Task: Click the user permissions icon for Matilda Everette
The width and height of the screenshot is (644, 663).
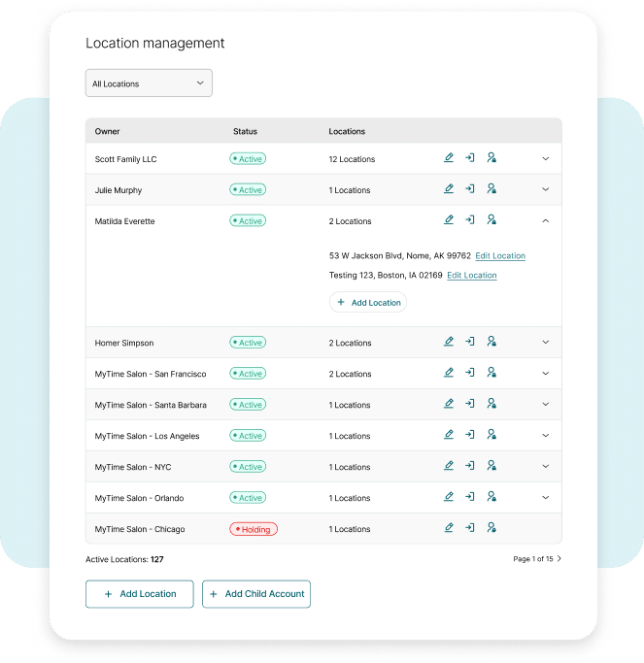Action: (491, 220)
